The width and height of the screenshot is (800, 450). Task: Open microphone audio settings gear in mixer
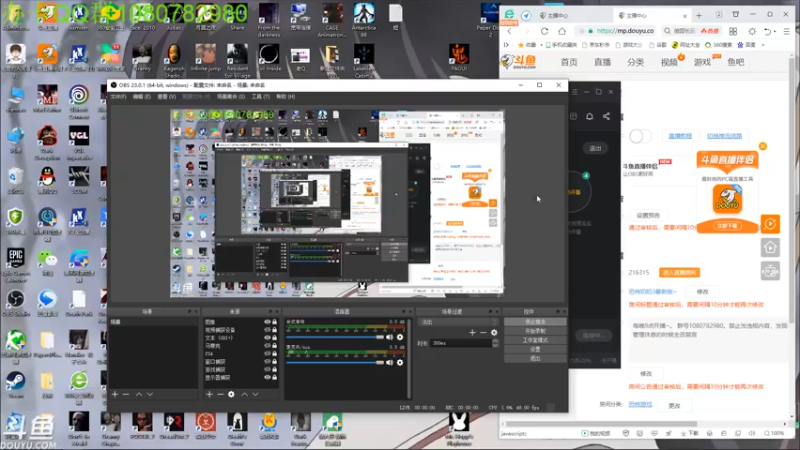pyautogui.click(x=400, y=362)
